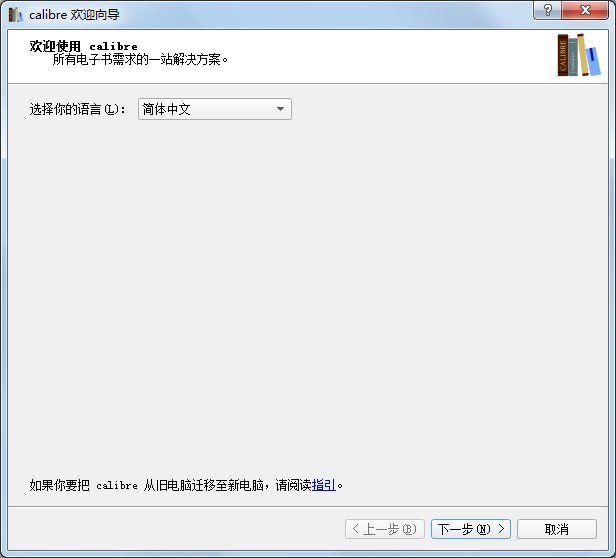Click the calibre app icon in title bar
The height and width of the screenshot is (558, 616).
(x=15, y=15)
